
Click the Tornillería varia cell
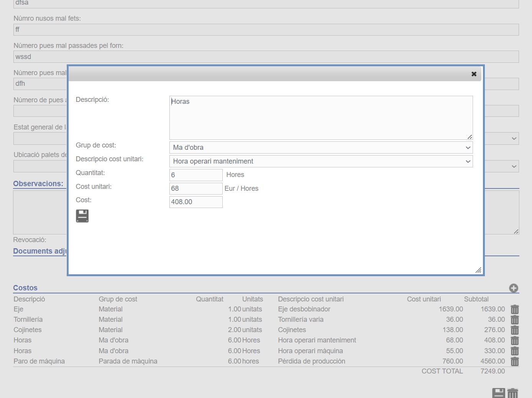click(300, 319)
